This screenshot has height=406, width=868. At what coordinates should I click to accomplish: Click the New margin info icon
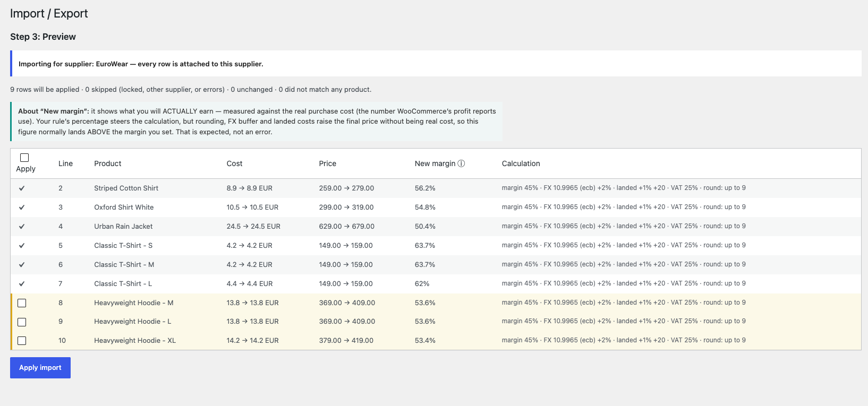pyautogui.click(x=461, y=163)
